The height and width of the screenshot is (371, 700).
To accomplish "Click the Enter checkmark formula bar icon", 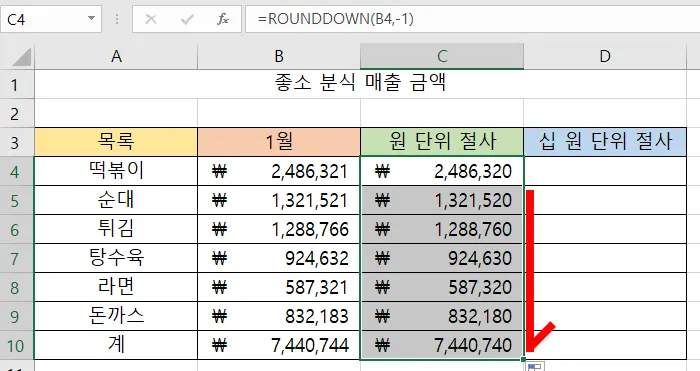I will tap(188, 19).
